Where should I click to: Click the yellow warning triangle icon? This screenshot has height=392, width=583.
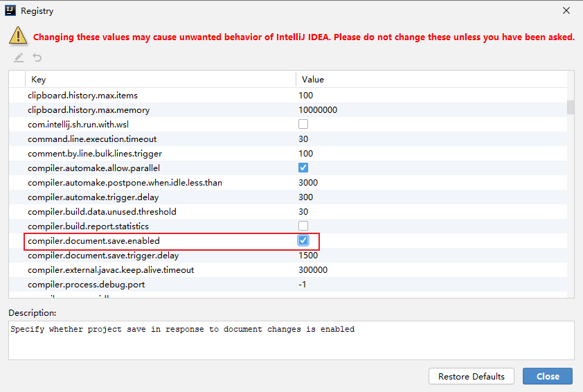pos(17,37)
